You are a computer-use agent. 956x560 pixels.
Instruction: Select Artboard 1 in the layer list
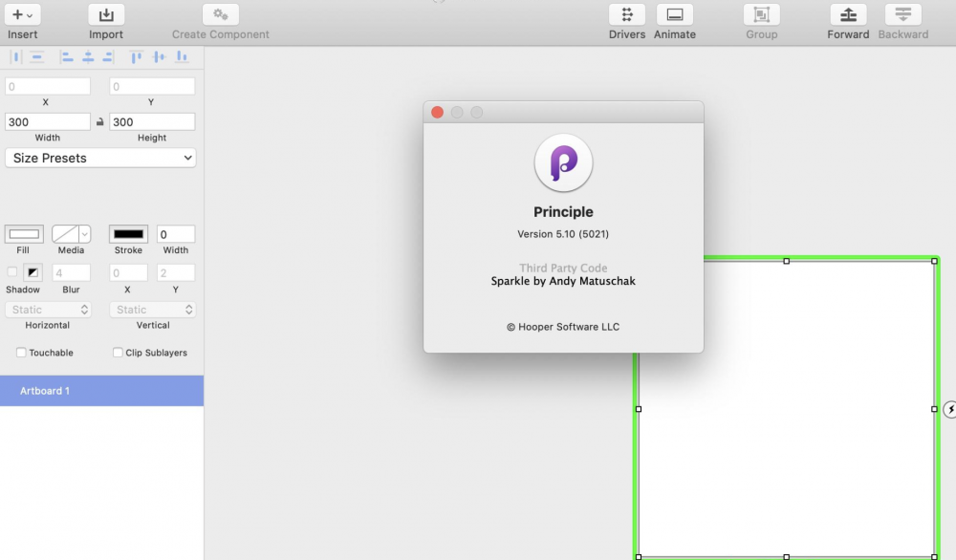[x=102, y=391]
